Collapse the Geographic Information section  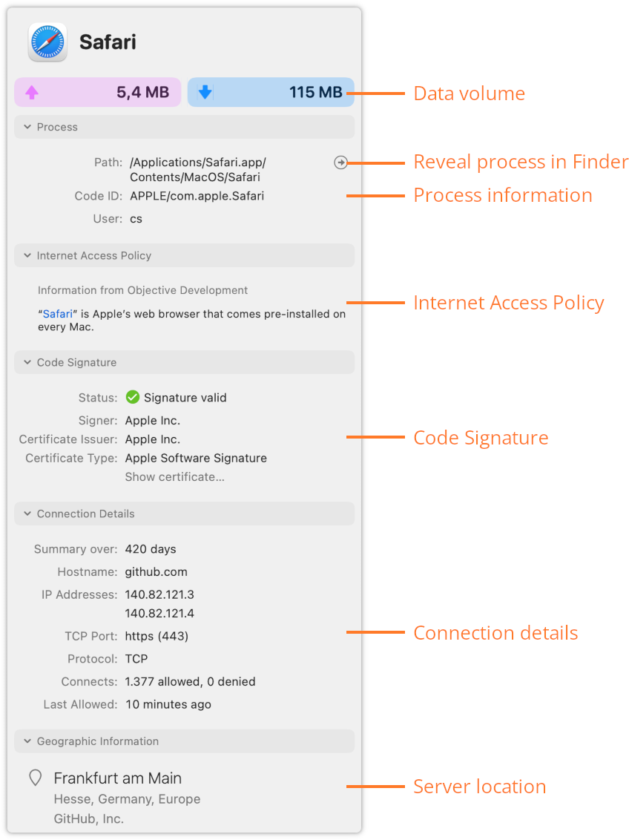click(27, 741)
